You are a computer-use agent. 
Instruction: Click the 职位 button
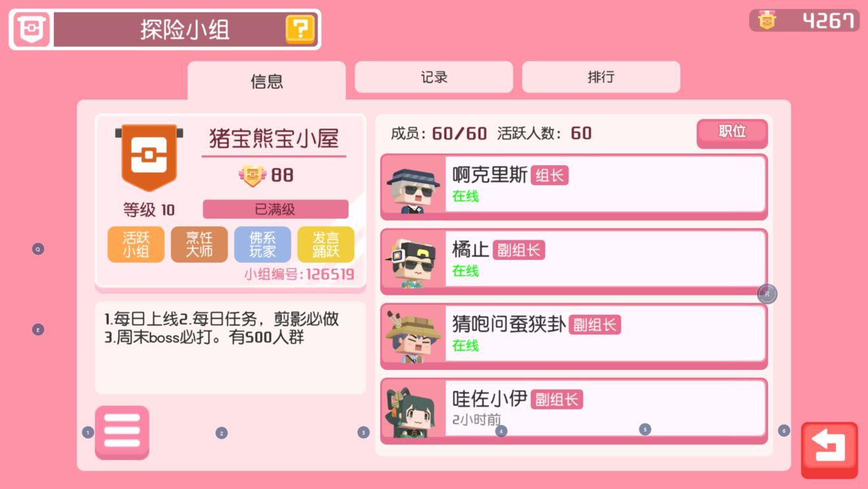732,133
